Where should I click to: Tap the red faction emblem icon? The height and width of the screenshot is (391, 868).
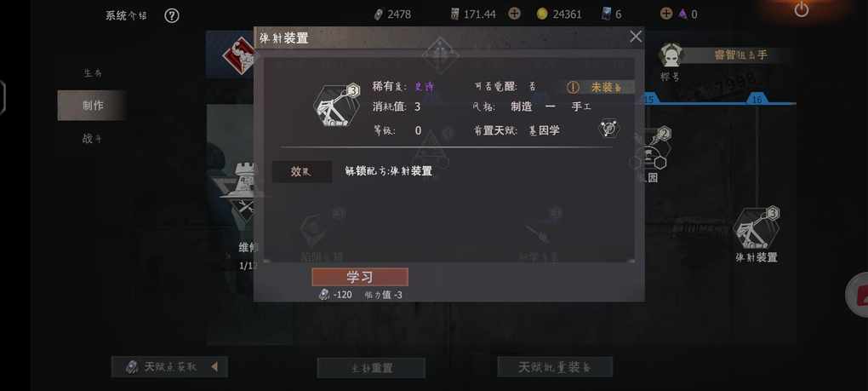coord(238,55)
